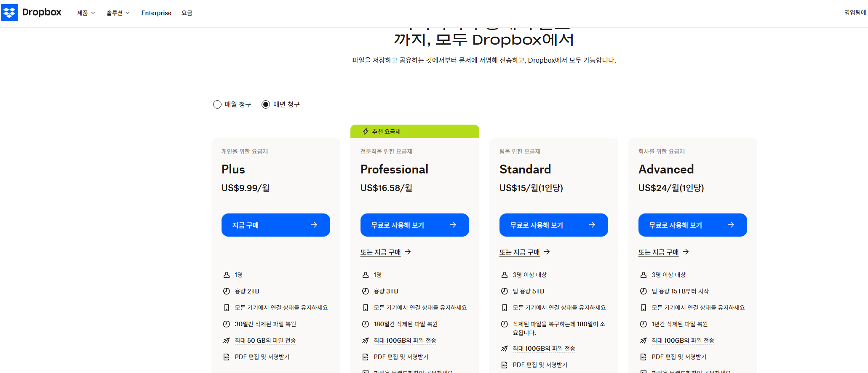This screenshot has height=373, width=868.
Task: Click 또는 지금 구매 link under Standard
Action: 519,252
